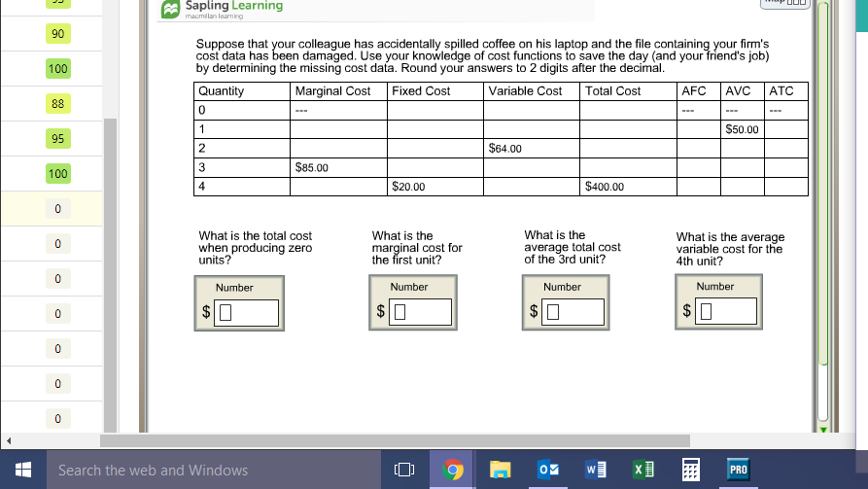Click the Search the web and Windows box
The width and height of the screenshot is (868, 489).
pos(214,470)
